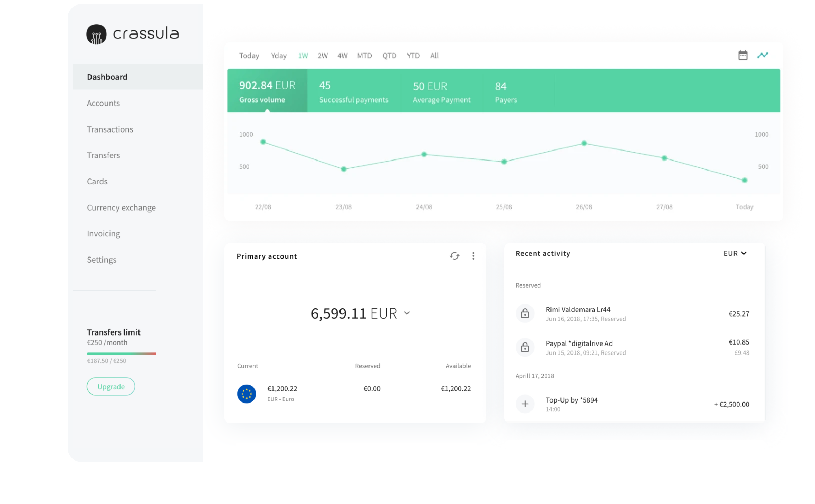Select Currency exchange in sidebar

coord(121,207)
